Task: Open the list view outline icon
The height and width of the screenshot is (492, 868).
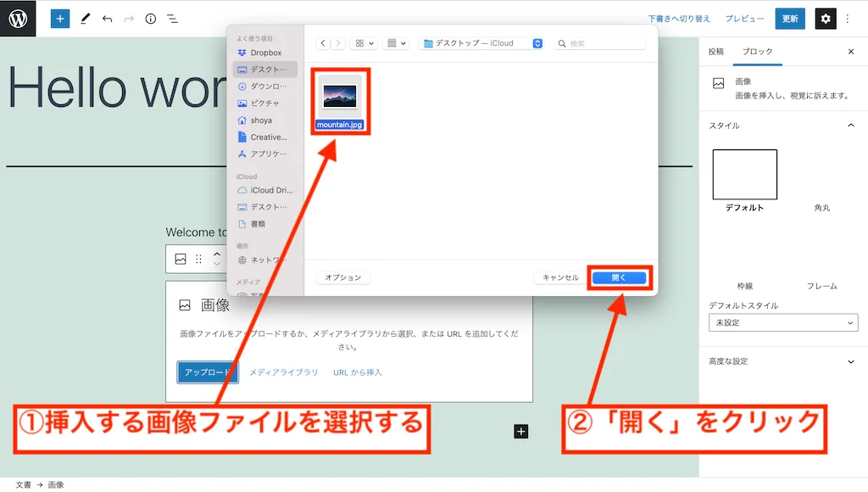Action: click(x=172, y=18)
